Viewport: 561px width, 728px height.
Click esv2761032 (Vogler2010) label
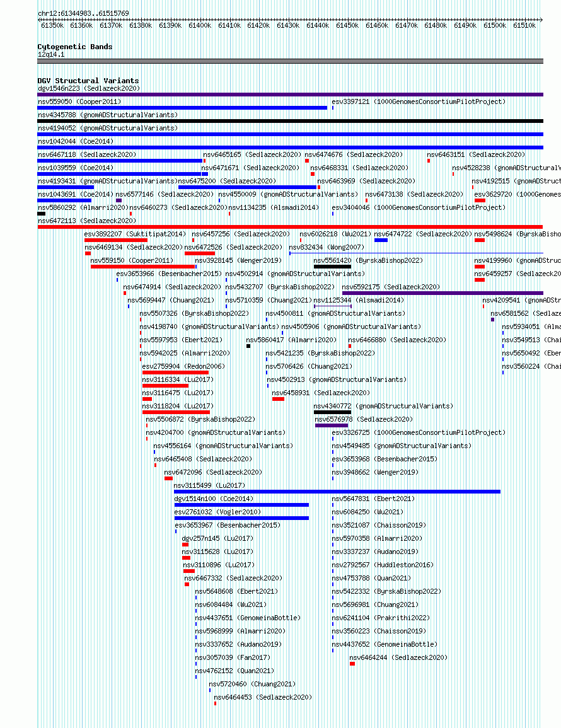218,512
